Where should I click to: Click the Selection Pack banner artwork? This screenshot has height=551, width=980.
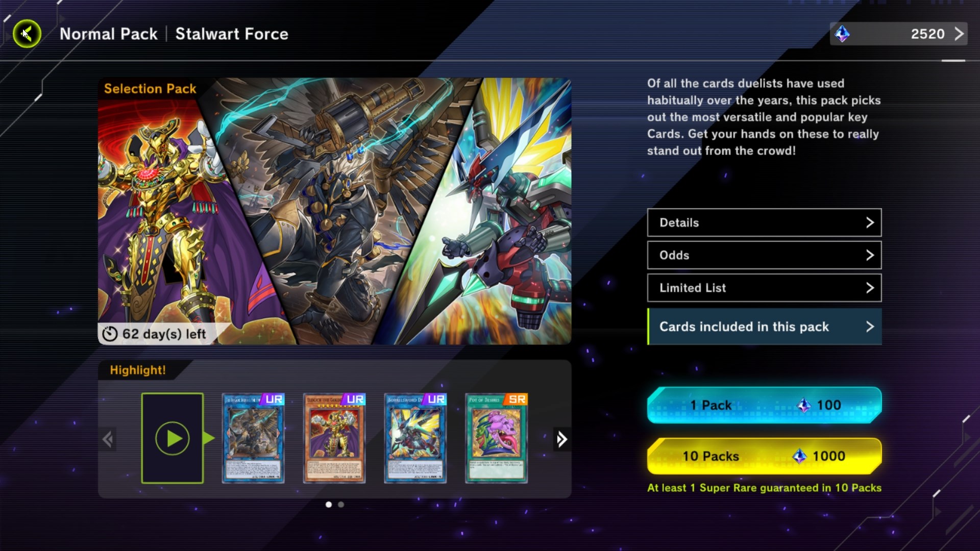pyautogui.click(x=334, y=211)
